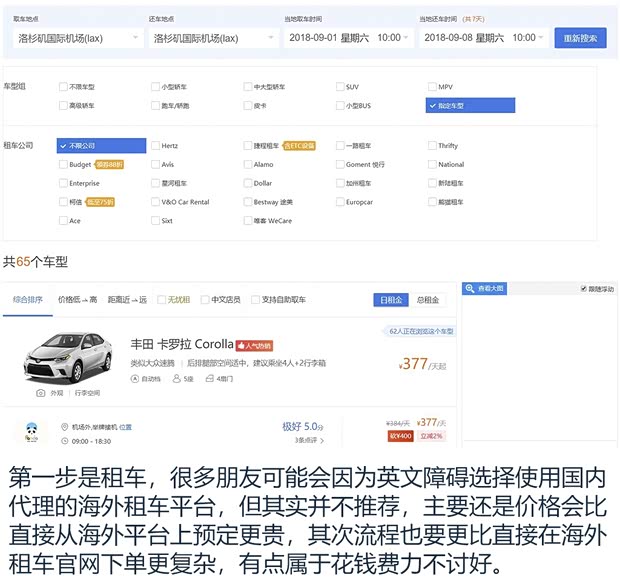Screen dimensions: 620x581
Task: Switch to the 日租金 price tab
Action: 391,300
